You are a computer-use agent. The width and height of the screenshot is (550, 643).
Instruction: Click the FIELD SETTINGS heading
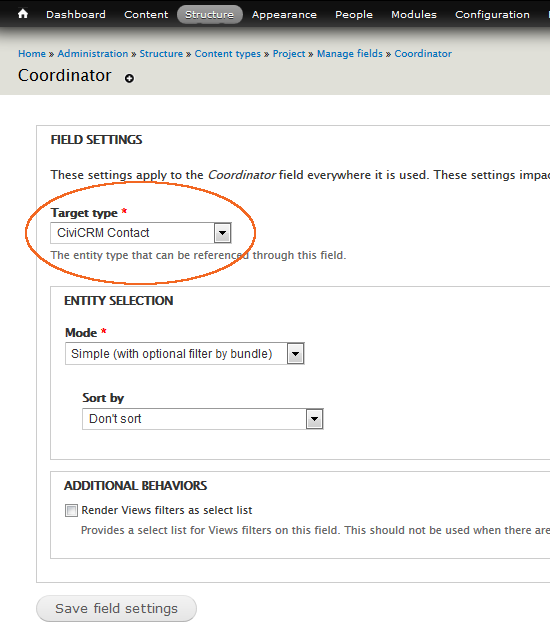pyautogui.click(x=96, y=140)
